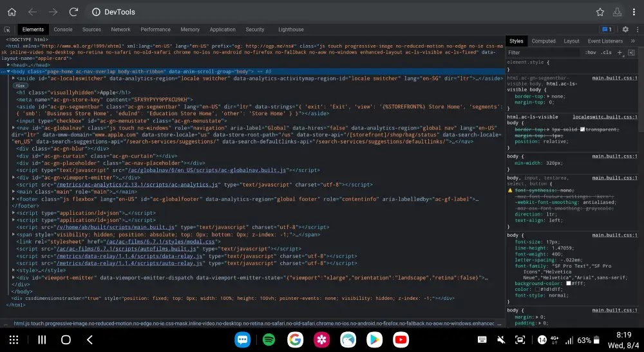Image resolution: width=644 pixels, height=352 pixels.
Task: Toggle the :hov element state panel
Action: (591, 53)
